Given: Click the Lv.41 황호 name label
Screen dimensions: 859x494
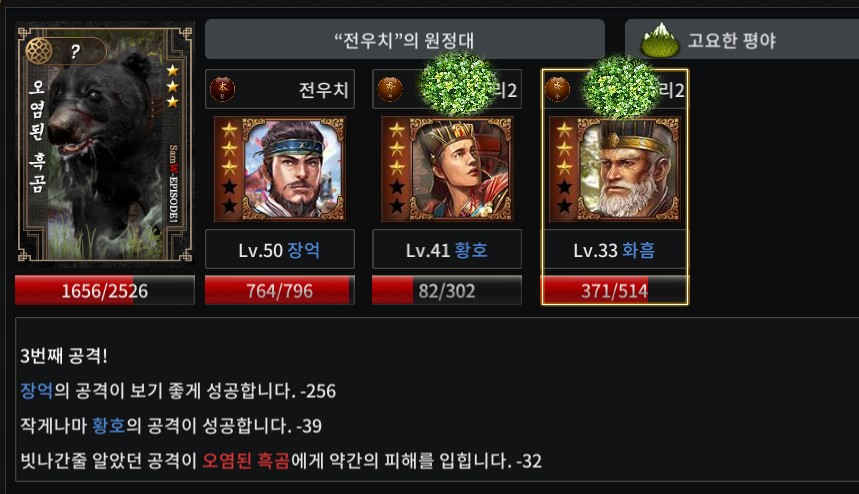Looking at the screenshot, I should 447,250.
